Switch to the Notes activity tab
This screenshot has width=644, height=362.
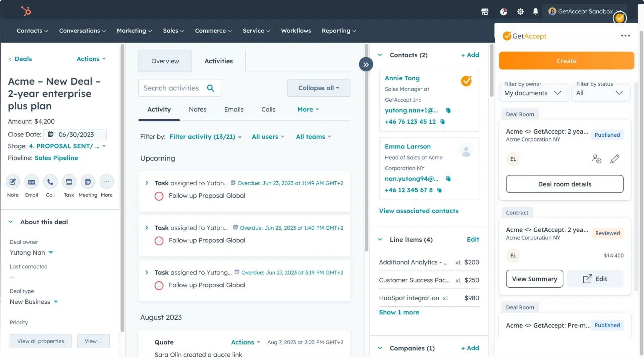198,109
